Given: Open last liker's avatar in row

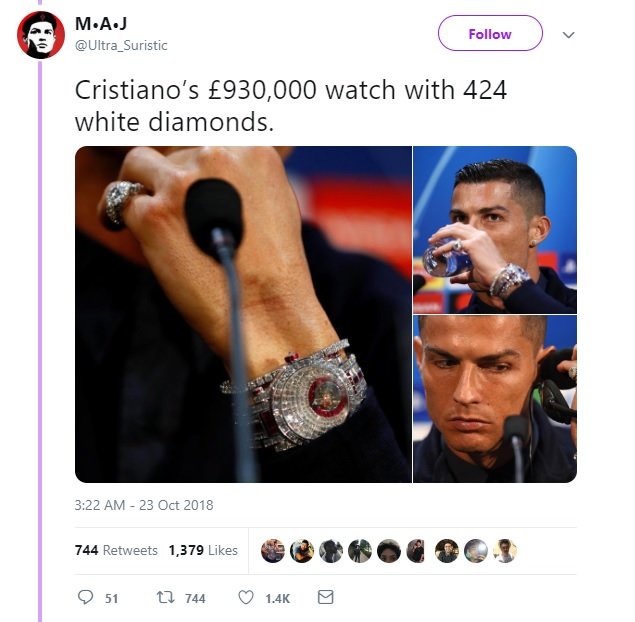Looking at the screenshot, I should pos(505,551).
